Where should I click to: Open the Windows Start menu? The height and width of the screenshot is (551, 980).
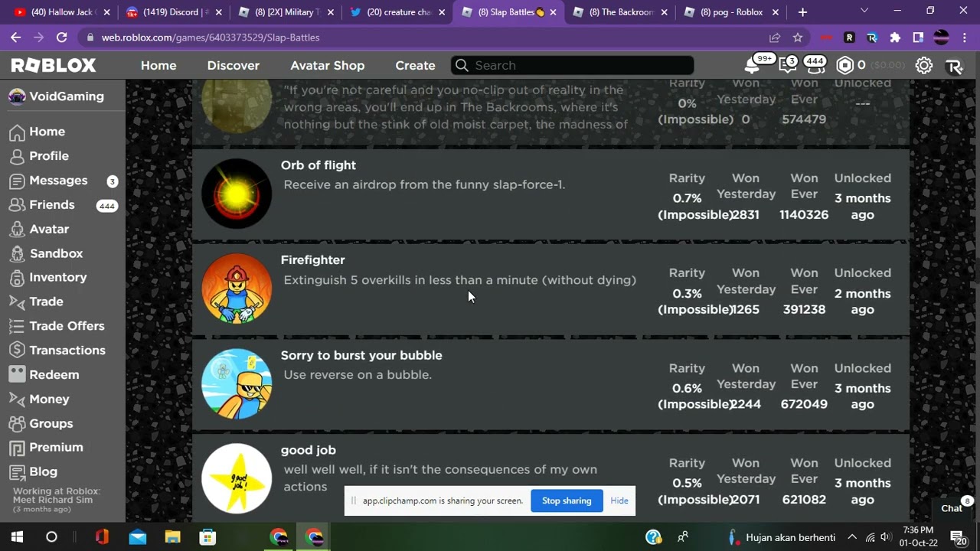point(17,537)
